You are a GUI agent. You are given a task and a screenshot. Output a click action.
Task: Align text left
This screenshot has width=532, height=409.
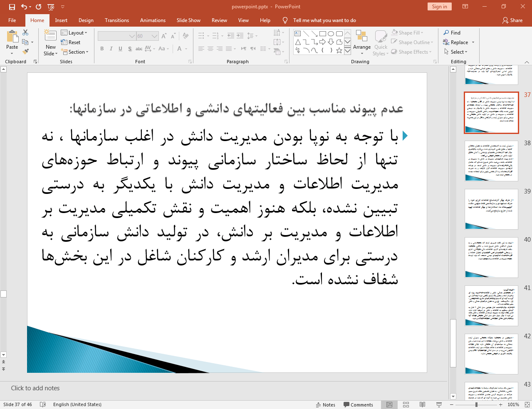pos(201,49)
